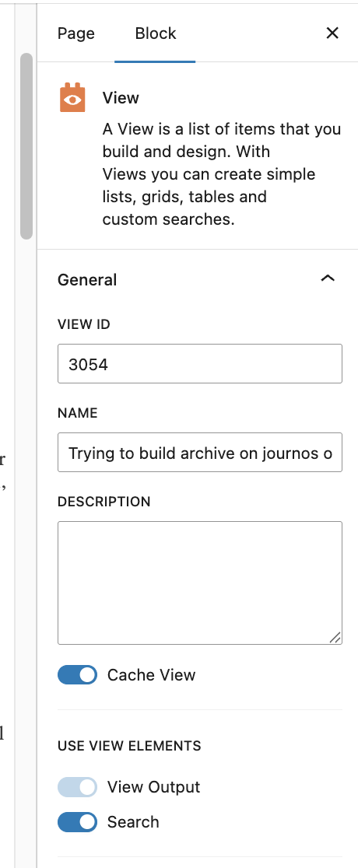Click the Search label text
The height and width of the screenshot is (868, 358).
[x=133, y=822]
